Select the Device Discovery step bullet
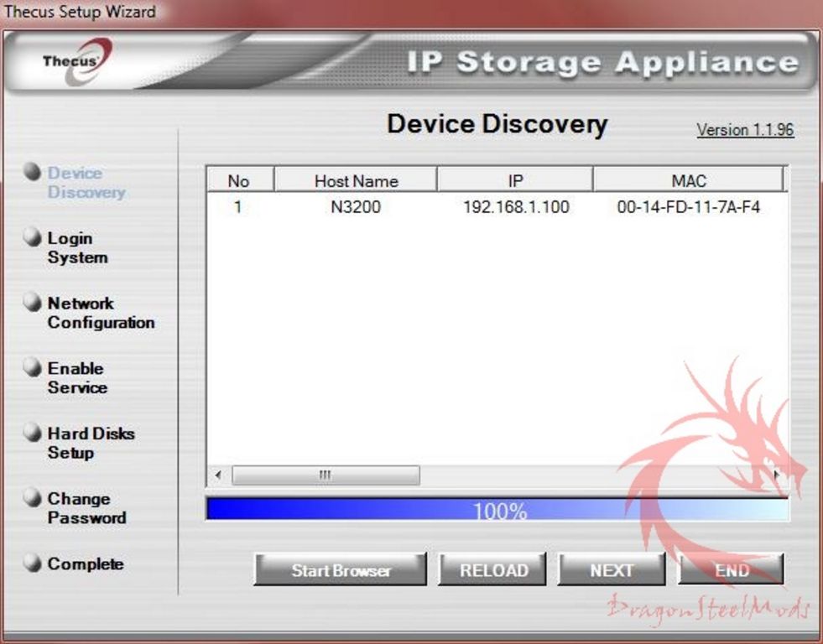 (33, 172)
